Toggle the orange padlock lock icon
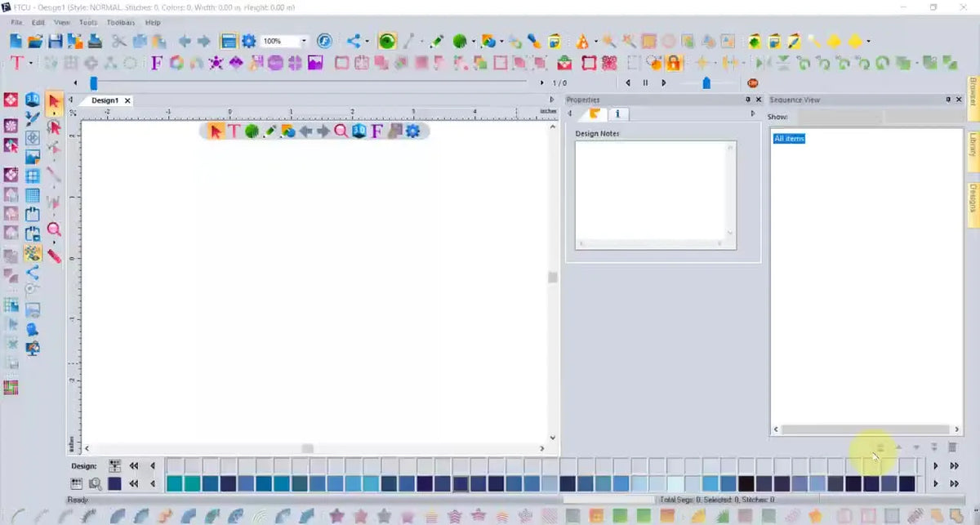This screenshot has width=980, height=525. (x=673, y=63)
